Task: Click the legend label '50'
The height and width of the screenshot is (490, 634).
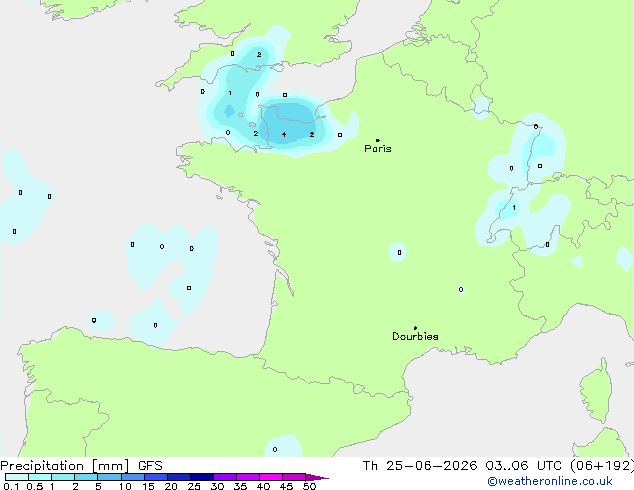Action: click(309, 486)
